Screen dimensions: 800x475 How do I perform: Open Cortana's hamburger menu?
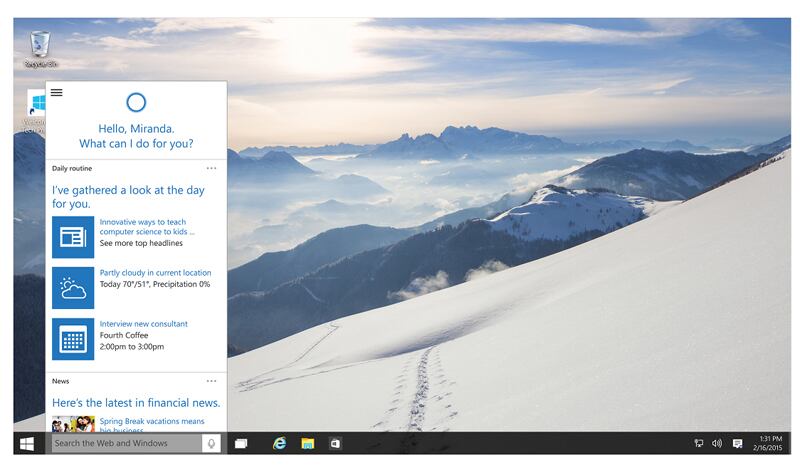[x=57, y=92]
